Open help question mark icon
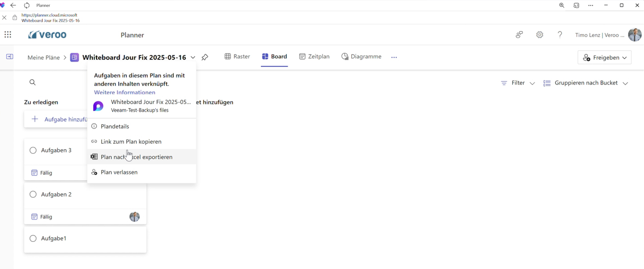Viewport: 644px width, 269px height. point(560,35)
